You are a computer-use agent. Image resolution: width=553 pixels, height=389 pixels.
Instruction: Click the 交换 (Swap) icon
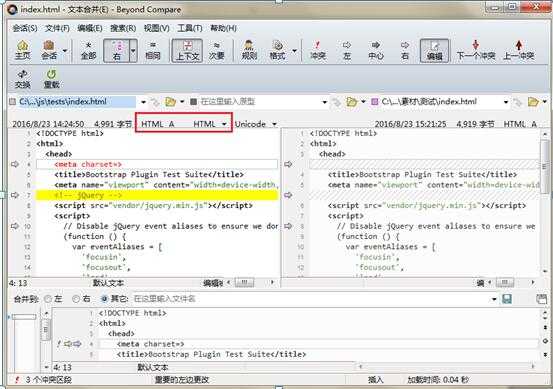[23, 79]
